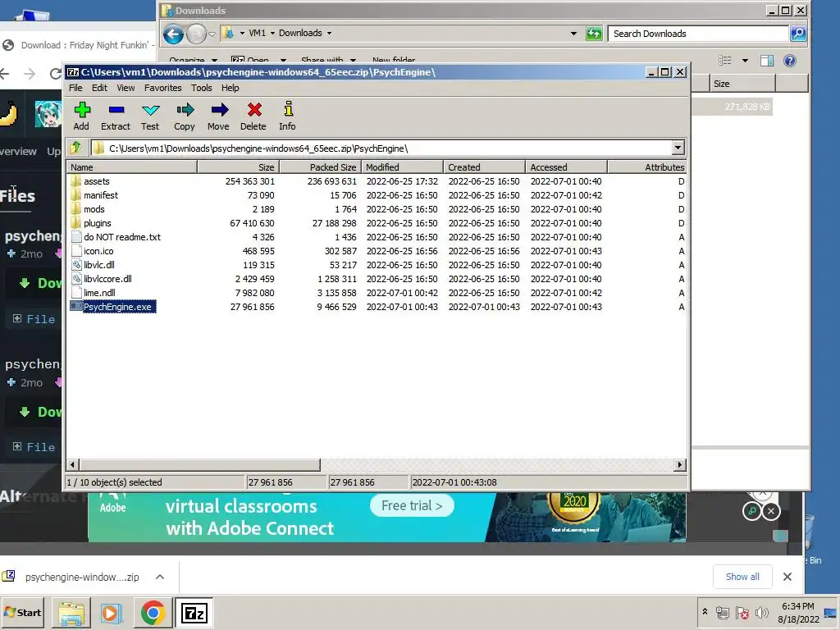Sort by Name column
Viewport: 840px width, 630px height.
pos(132,167)
